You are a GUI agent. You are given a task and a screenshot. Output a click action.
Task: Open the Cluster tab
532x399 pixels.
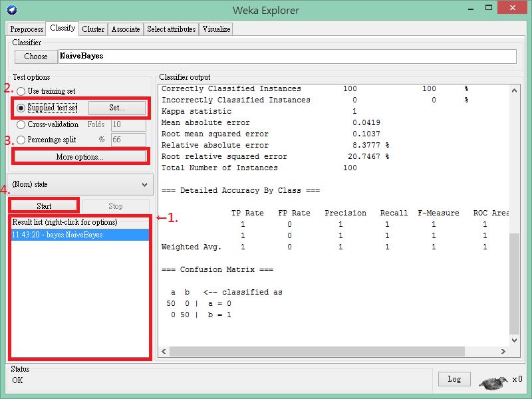tap(93, 29)
